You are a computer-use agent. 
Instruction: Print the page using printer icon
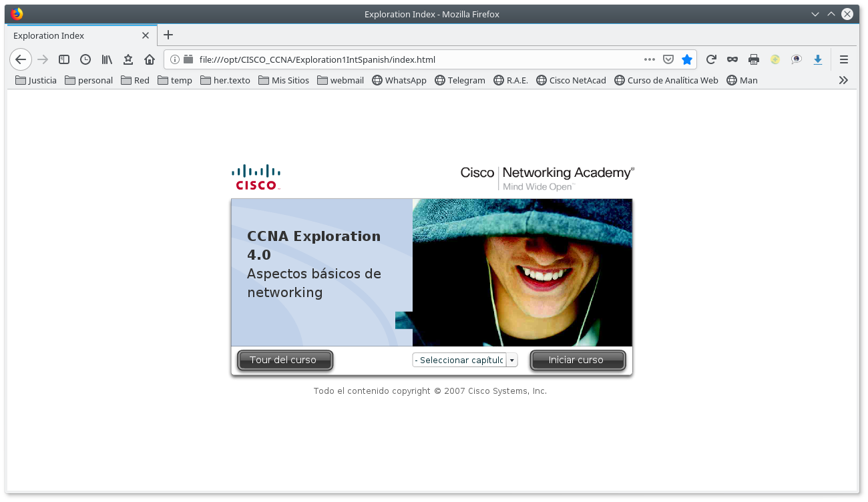[x=754, y=59]
